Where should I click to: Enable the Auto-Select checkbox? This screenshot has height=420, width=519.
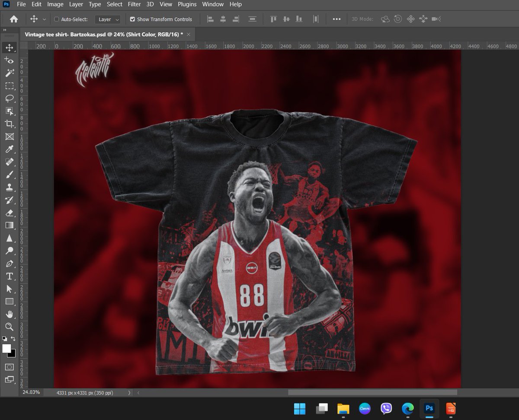[x=57, y=19]
